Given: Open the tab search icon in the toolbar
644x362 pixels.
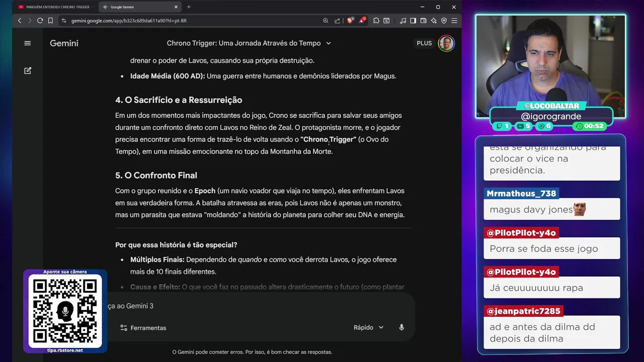Looking at the screenshot, I should (x=386, y=21).
